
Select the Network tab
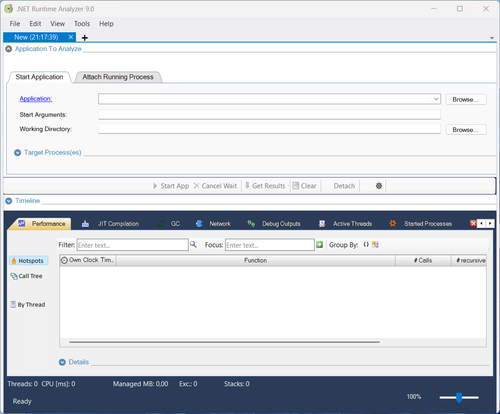[x=213, y=224]
